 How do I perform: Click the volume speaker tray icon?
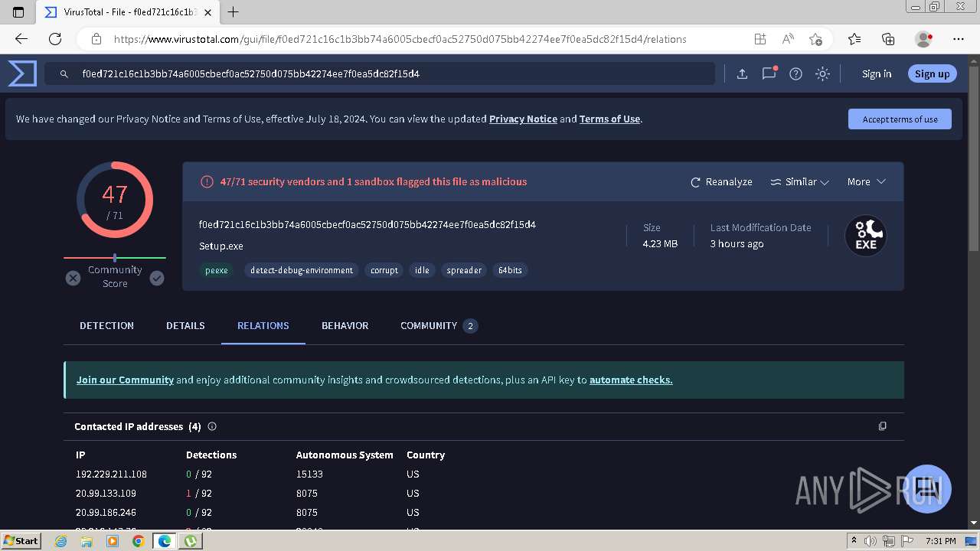pos(870,541)
